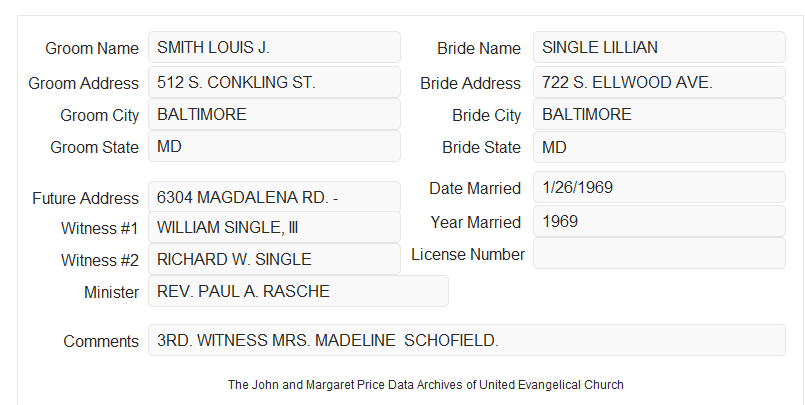Viewport: 805px width, 405px height.
Task: Select the Bride State field
Action: click(659, 147)
